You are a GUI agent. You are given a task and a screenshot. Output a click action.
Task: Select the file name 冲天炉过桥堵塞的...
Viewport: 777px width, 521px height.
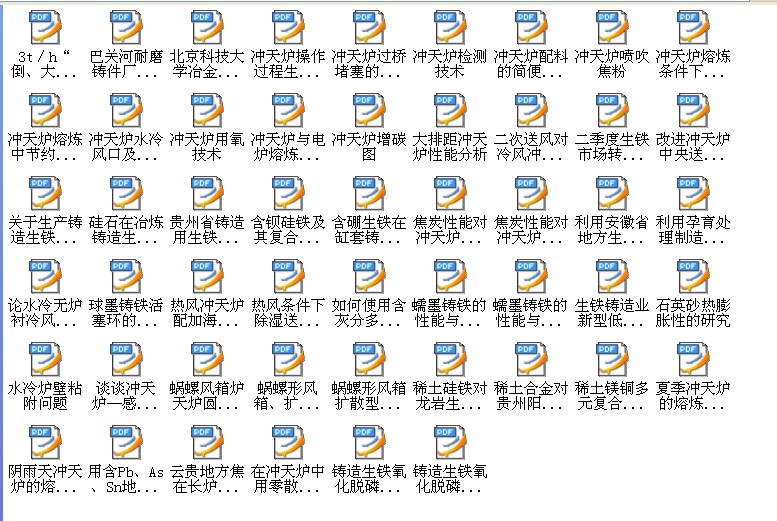tap(369, 64)
